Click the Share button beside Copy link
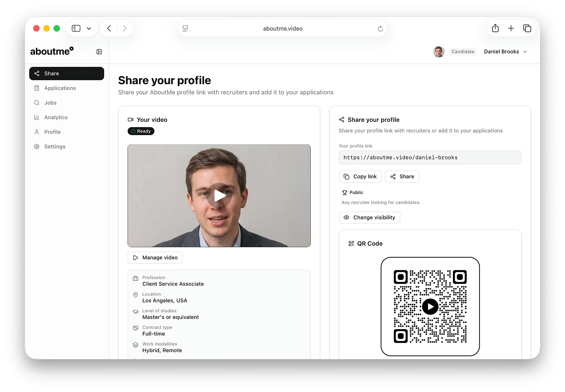The height and width of the screenshot is (392, 565). coord(402,176)
